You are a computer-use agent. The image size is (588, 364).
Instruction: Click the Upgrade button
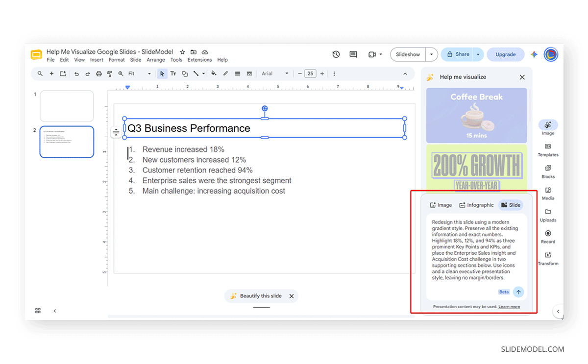pos(505,54)
